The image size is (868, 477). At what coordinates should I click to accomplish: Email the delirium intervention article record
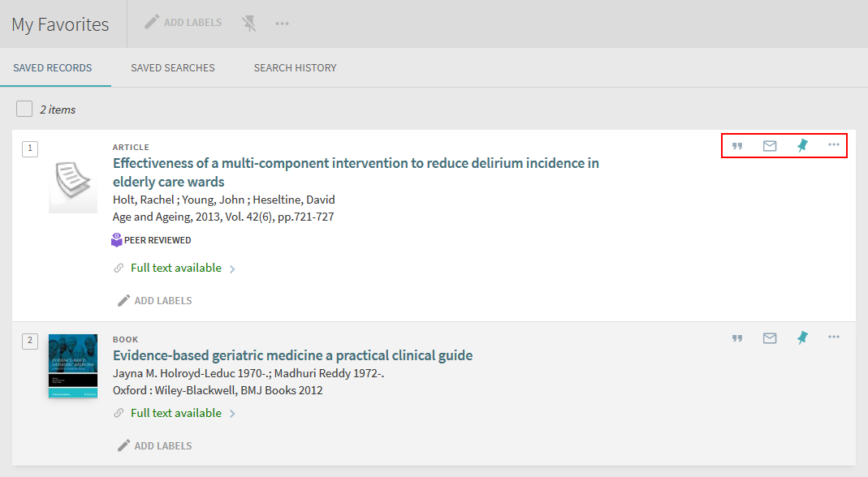[x=770, y=146]
